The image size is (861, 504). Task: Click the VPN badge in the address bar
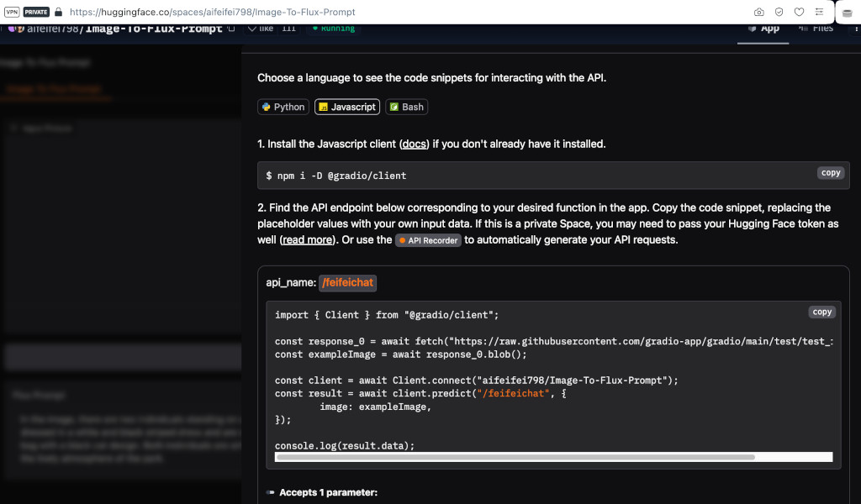pos(12,12)
